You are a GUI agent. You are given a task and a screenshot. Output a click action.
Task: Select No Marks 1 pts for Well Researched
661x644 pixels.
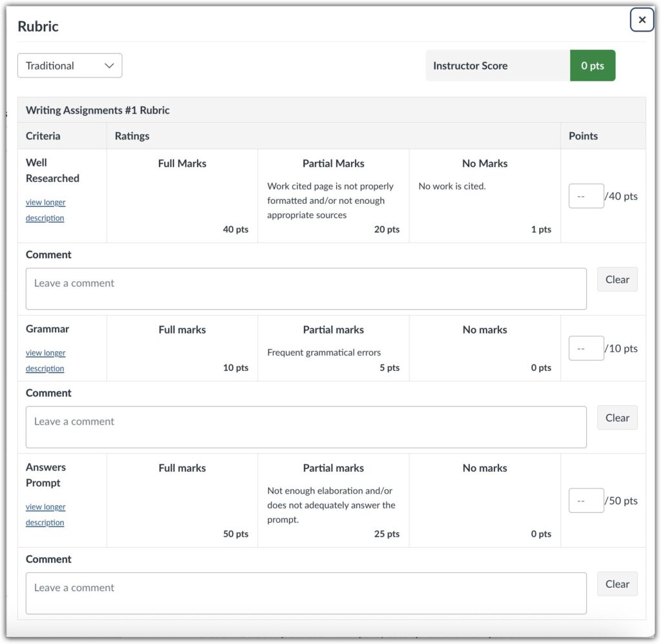pos(484,196)
